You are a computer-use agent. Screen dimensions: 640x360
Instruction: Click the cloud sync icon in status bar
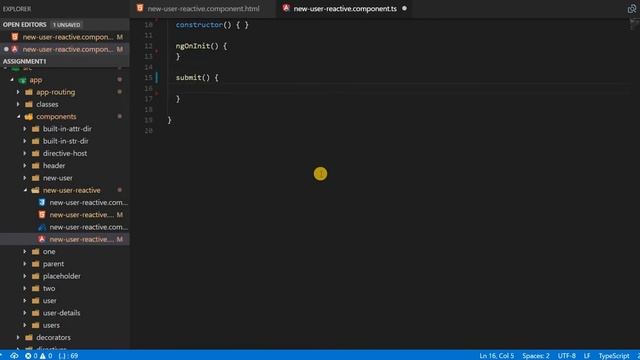click(14, 356)
